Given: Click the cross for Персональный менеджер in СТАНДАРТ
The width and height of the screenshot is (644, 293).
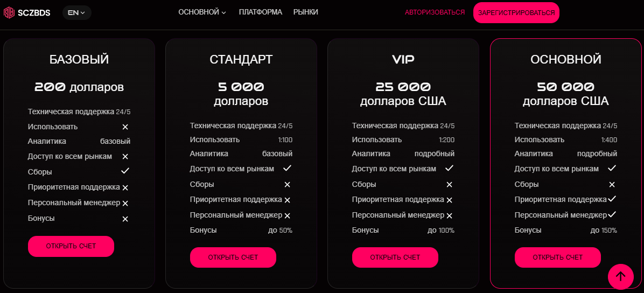Looking at the screenshot, I should [x=288, y=215].
